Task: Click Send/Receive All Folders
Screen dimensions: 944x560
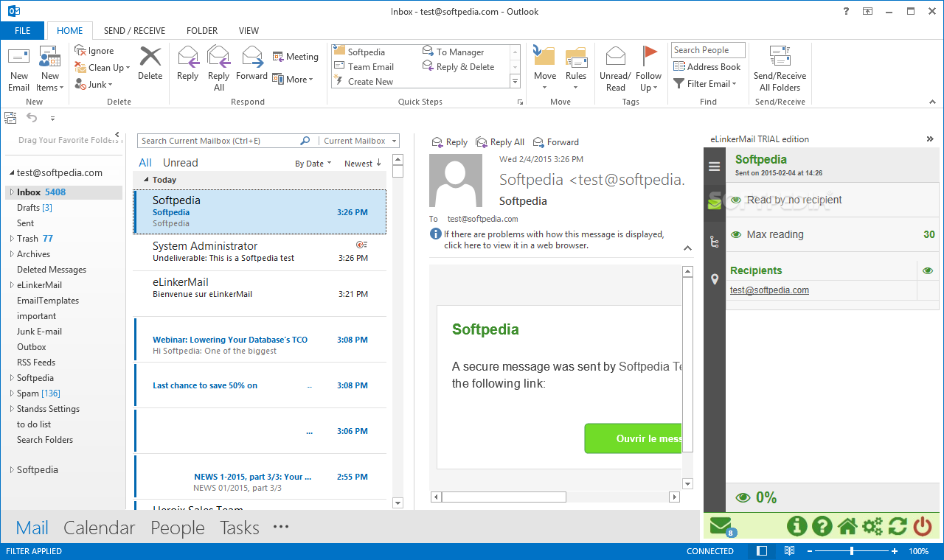Action: tap(780, 69)
